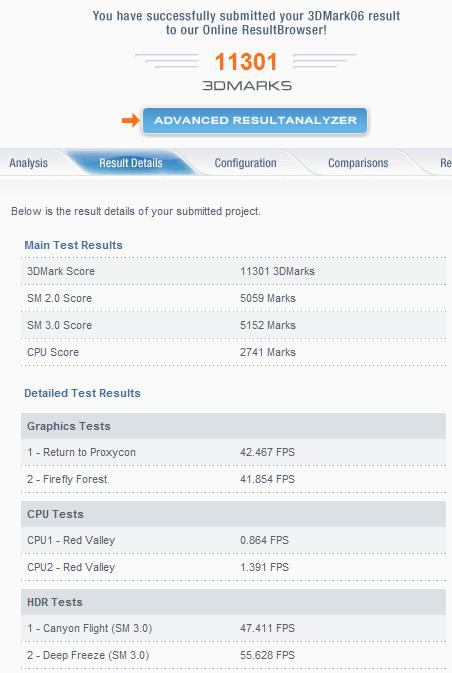Click the 2741 Marks value
This screenshot has height=673, width=452.
point(268,352)
